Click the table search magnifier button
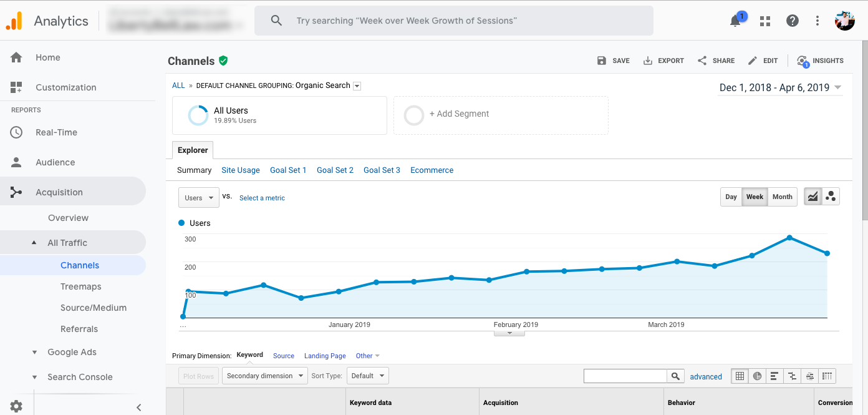Screen dimensions: 868x415 (x=675, y=376)
